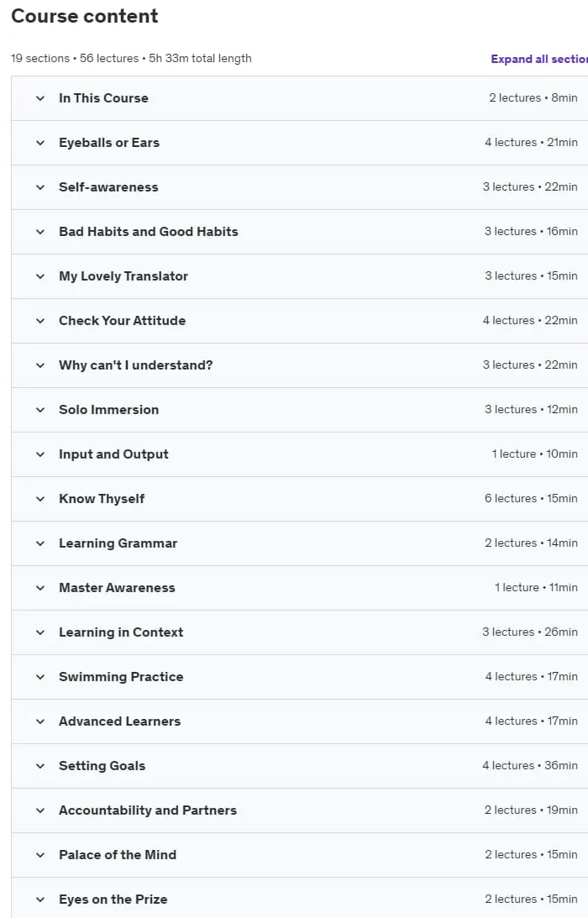The image size is (588, 918).
Task: Click Advanced Learners section title
Action: [119, 721]
